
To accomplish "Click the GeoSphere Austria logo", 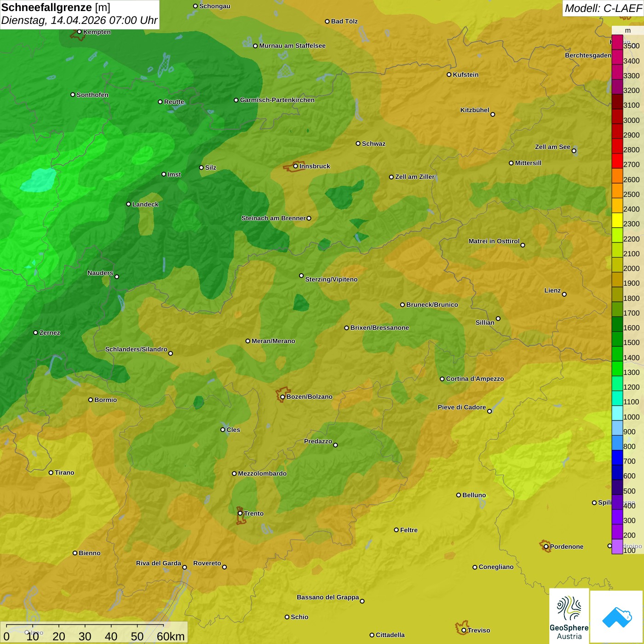I will click(x=569, y=616).
